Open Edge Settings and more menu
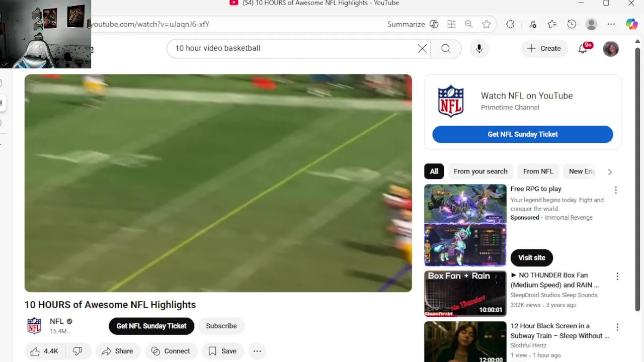644x362 pixels. (611, 24)
